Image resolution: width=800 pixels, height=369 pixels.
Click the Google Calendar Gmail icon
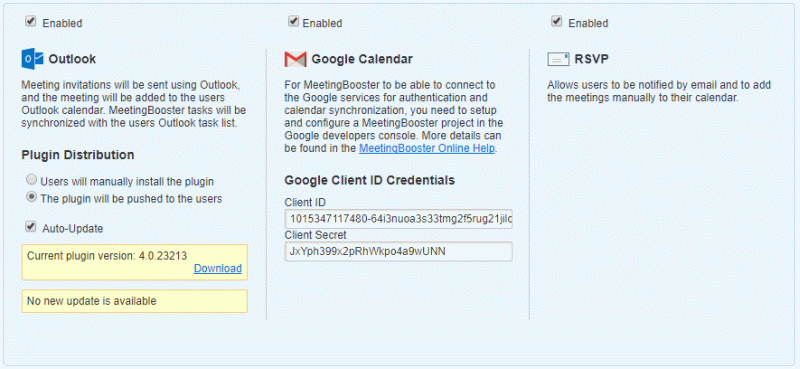pyautogui.click(x=295, y=59)
